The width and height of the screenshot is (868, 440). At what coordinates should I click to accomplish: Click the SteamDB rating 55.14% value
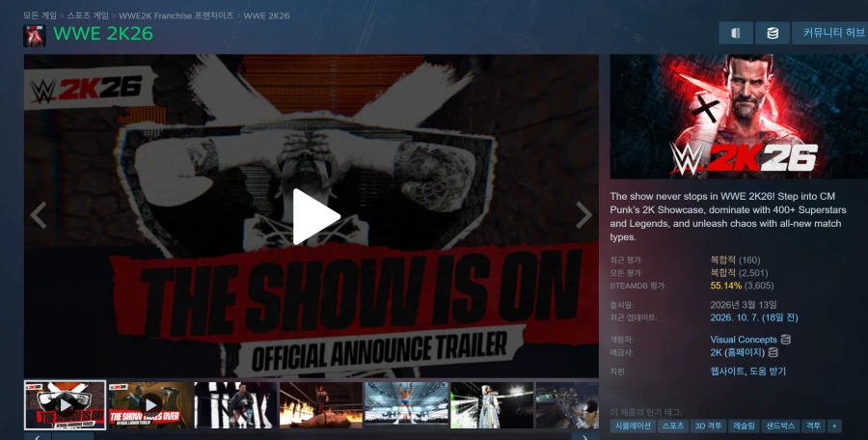click(x=725, y=286)
